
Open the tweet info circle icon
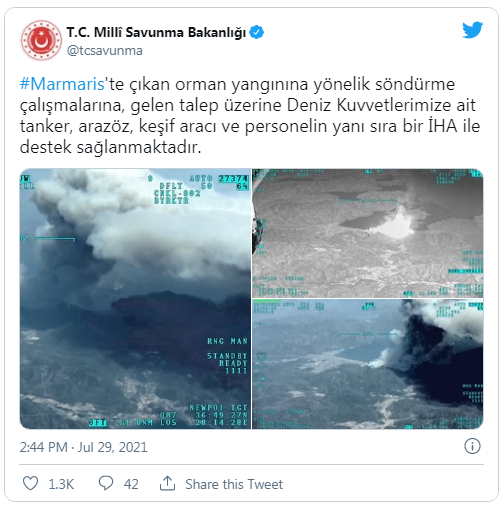pos(472,446)
